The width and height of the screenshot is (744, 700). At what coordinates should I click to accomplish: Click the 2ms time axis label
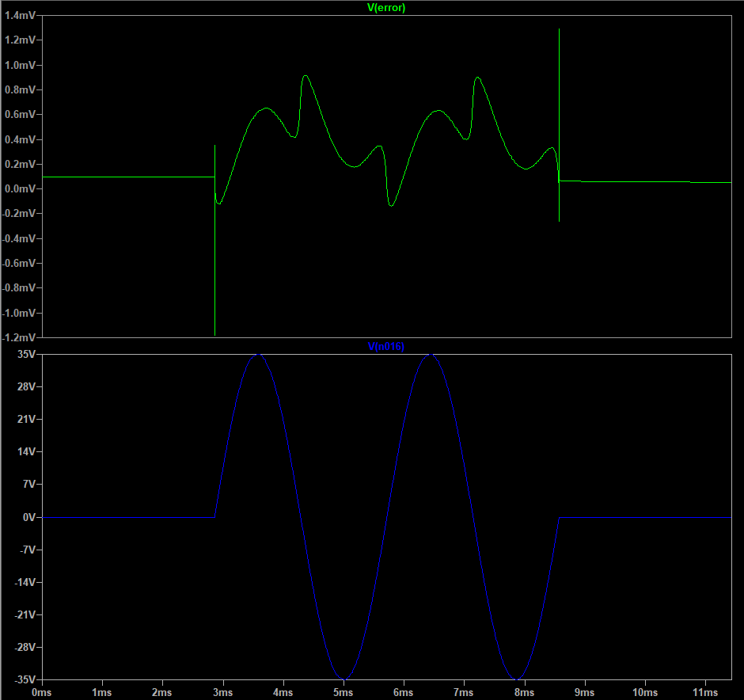coord(162,693)
